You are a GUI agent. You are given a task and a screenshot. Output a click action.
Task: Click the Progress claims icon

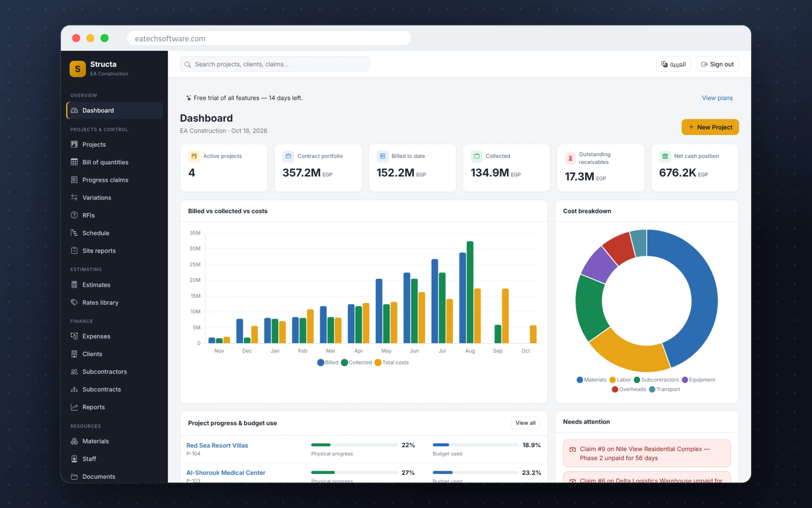coord(74,180)
